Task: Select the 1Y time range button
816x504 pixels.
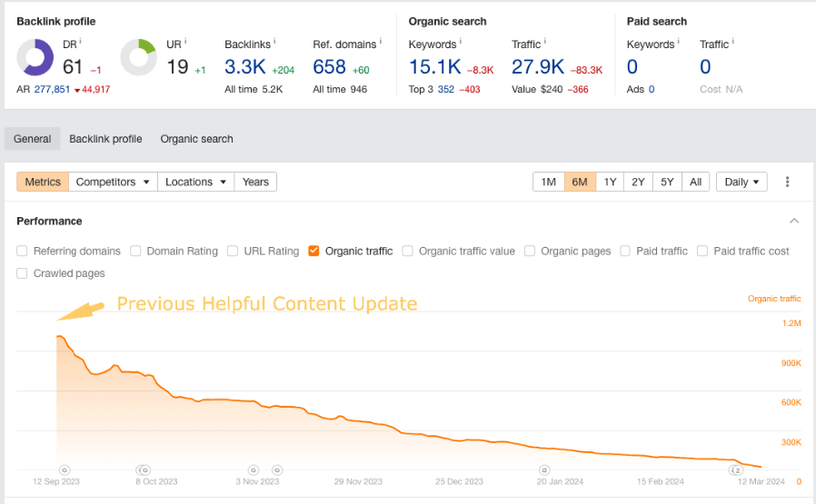Action: point(610,182)
